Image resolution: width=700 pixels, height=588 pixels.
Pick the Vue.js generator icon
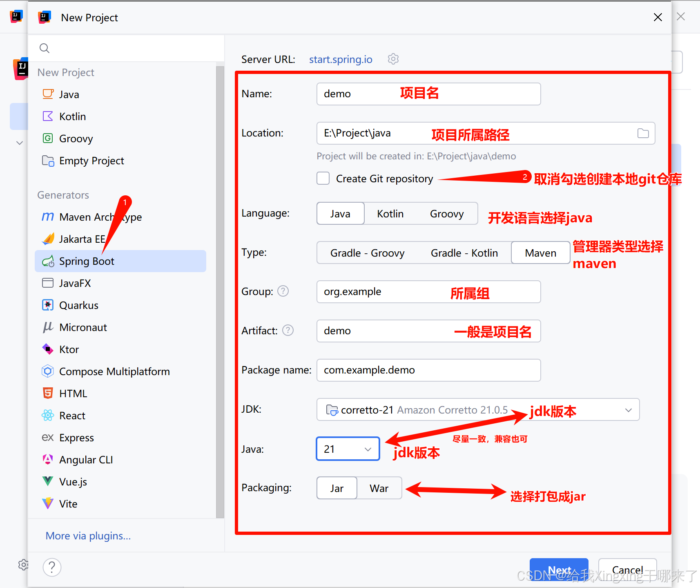48,481
